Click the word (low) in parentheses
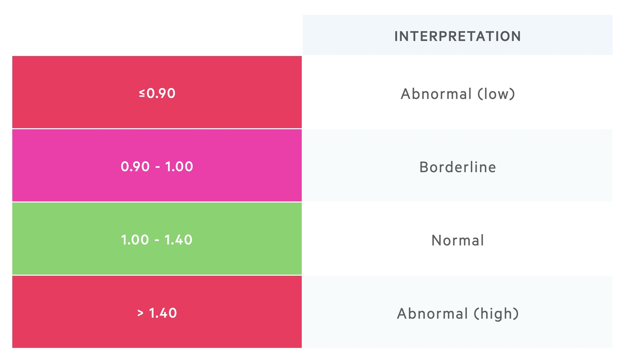The image size is (627, 364). pos(496,94)
